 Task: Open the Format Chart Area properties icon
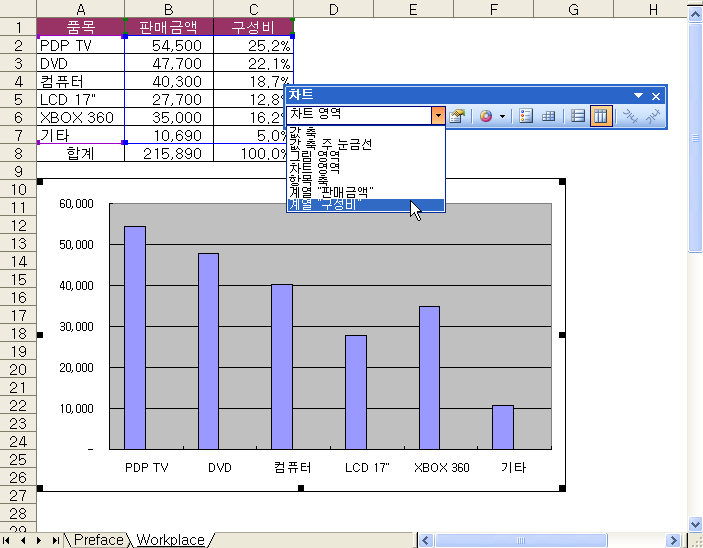coord(457,117)
